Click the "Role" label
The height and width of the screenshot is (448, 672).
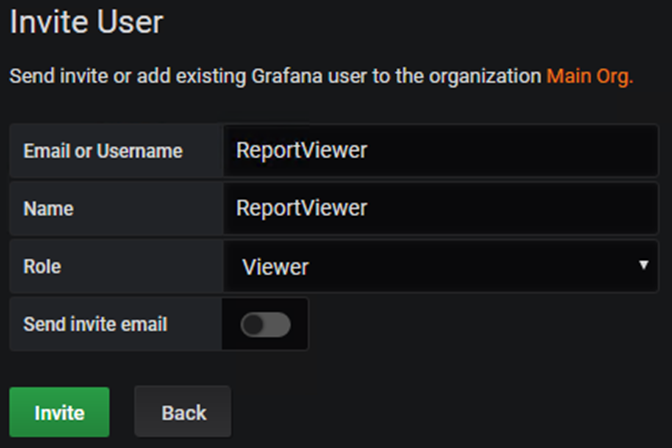(42, 267)
